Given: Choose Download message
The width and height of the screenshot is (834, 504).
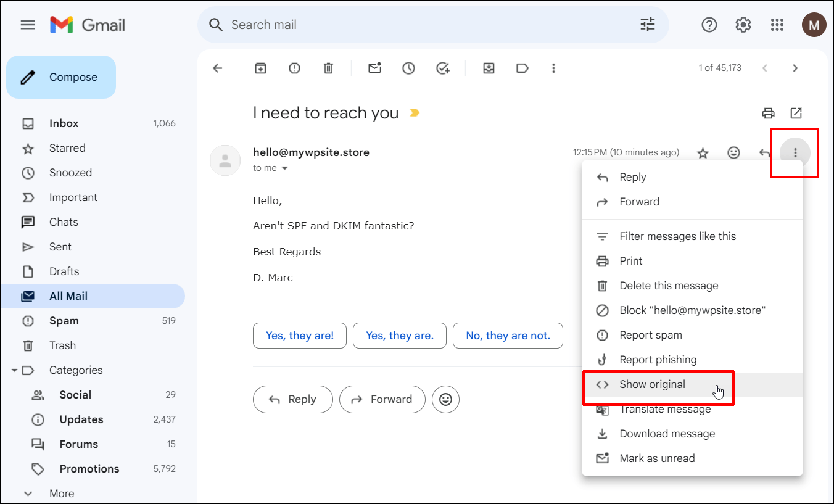Looking at the screenshot, I should tap(692, 434).
